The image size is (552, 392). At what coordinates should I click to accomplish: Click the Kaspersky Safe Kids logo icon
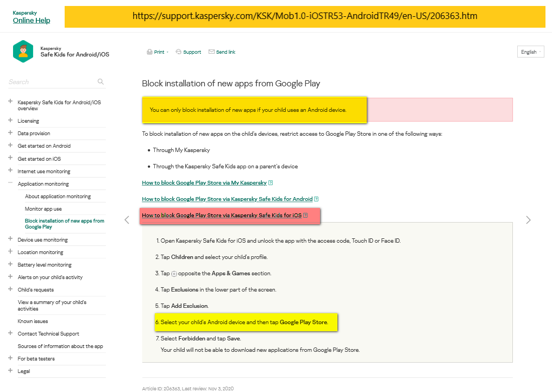point(23,52)
